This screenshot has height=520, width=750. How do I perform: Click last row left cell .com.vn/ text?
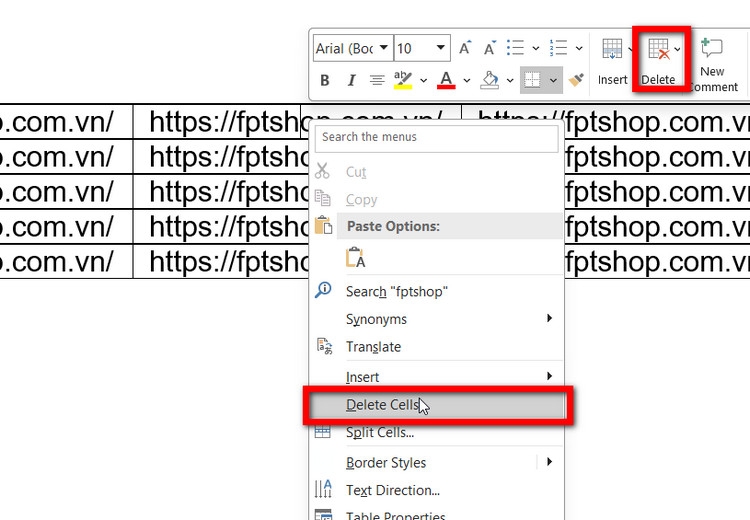57,261
